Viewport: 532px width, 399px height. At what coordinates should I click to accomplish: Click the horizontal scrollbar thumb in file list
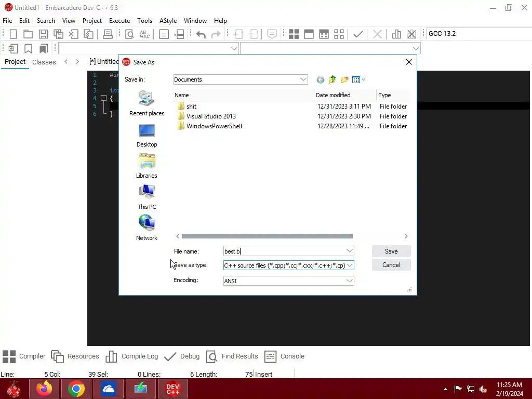coord(267,236)
